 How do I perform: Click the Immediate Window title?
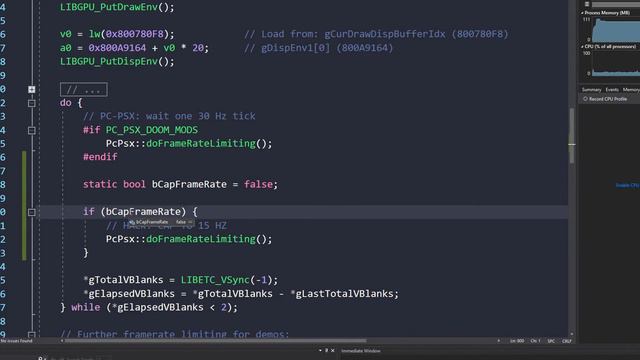point(360,351)
